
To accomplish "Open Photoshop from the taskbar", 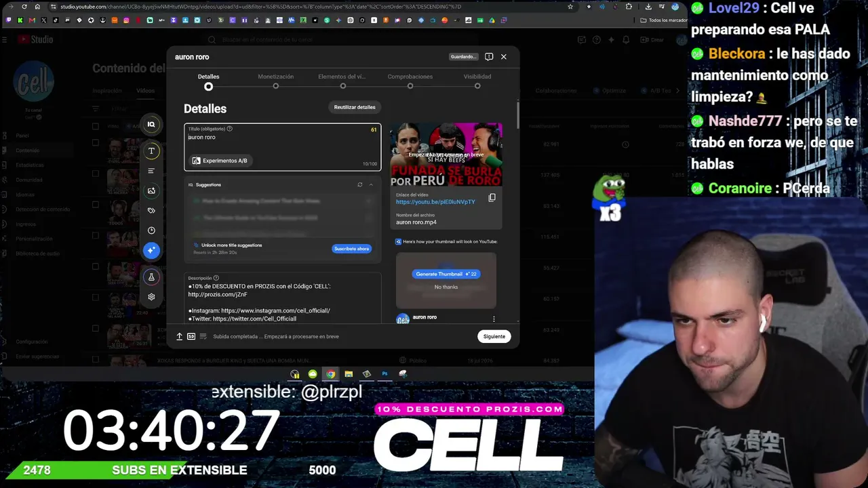I will pyautogui.click(x=384, y=373).
